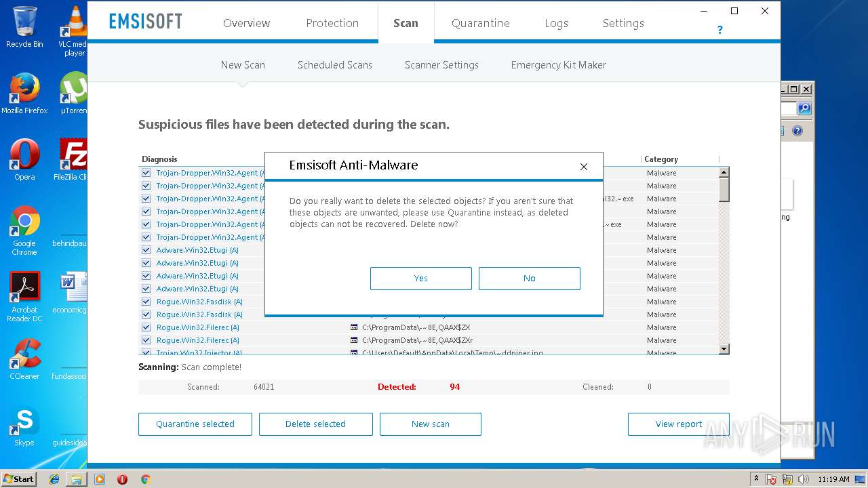Uncheck the first Adware.Win32.Etugi row
This screenshot has height=488, width=868.
tap(146, 250)
